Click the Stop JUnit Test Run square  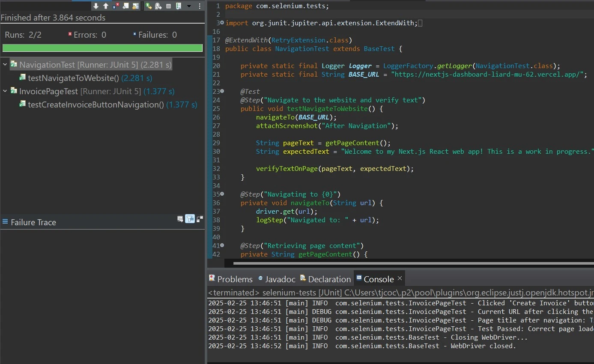(x=168, y=6)
